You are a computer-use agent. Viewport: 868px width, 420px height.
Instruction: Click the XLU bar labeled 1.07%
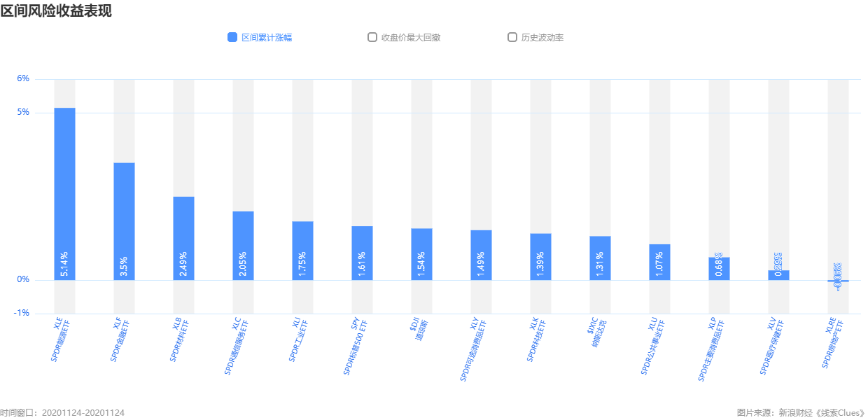[x=660, y=262]
